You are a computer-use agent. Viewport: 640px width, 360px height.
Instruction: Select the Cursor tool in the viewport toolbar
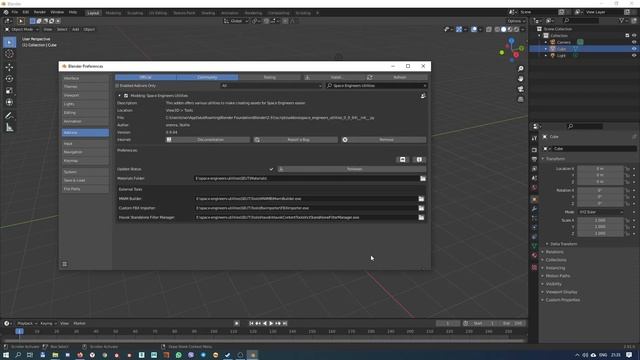(x=9, y=54)
